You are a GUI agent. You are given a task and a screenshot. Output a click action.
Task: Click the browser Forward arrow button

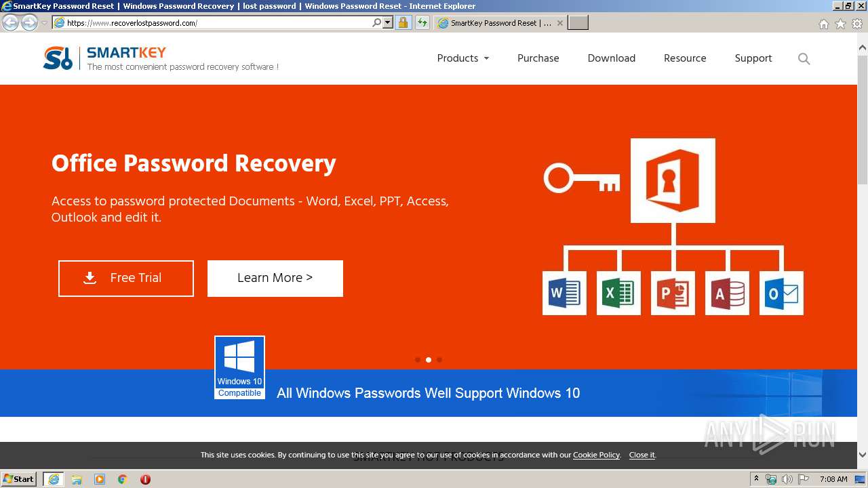(29, 23)
